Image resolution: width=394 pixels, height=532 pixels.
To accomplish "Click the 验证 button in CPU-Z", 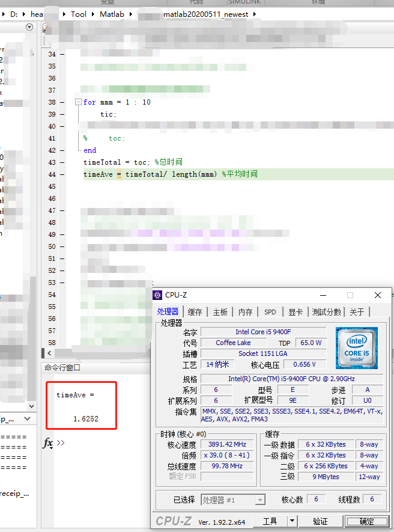I will coord(320,521).
